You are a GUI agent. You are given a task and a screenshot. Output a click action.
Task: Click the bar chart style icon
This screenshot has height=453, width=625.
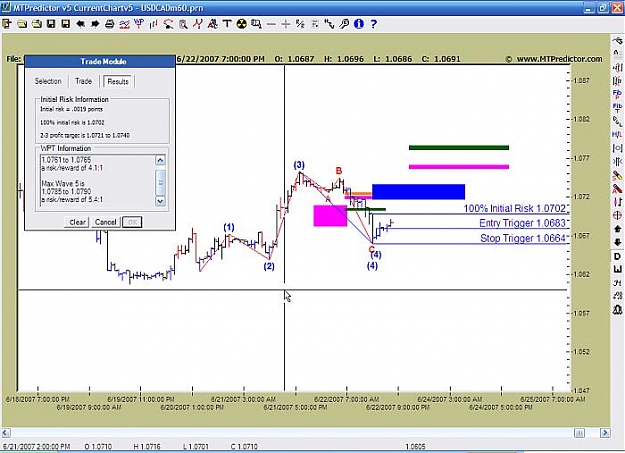tap(153, 24)
